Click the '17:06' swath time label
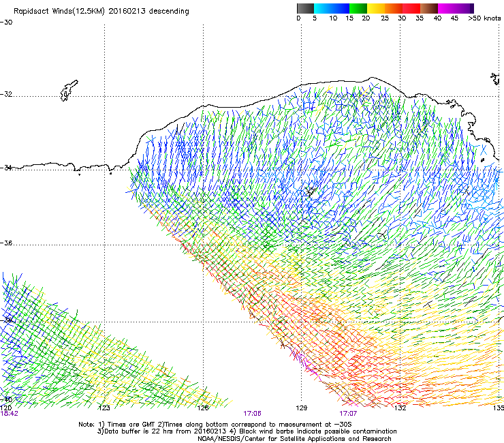The image size is (504, 443). 252,414
